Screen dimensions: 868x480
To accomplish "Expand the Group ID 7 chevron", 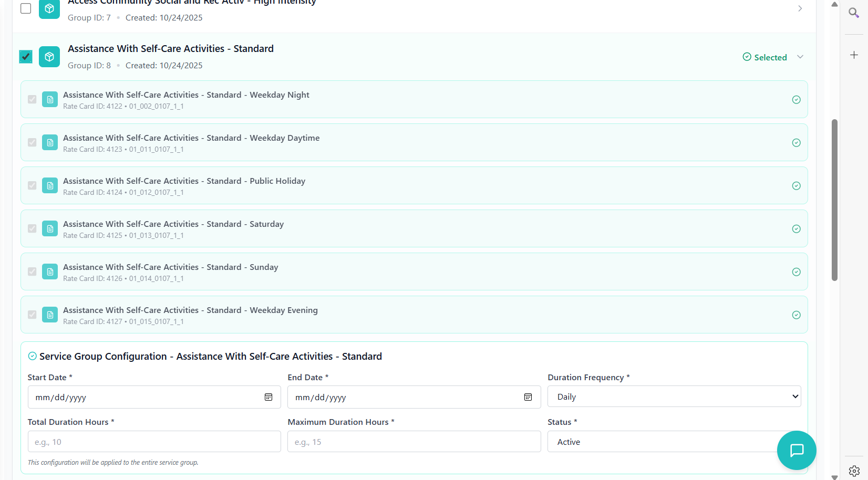I will (800, 8).
